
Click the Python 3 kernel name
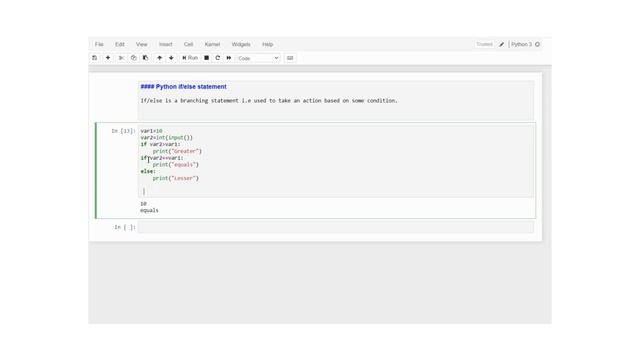click(522, 44)
